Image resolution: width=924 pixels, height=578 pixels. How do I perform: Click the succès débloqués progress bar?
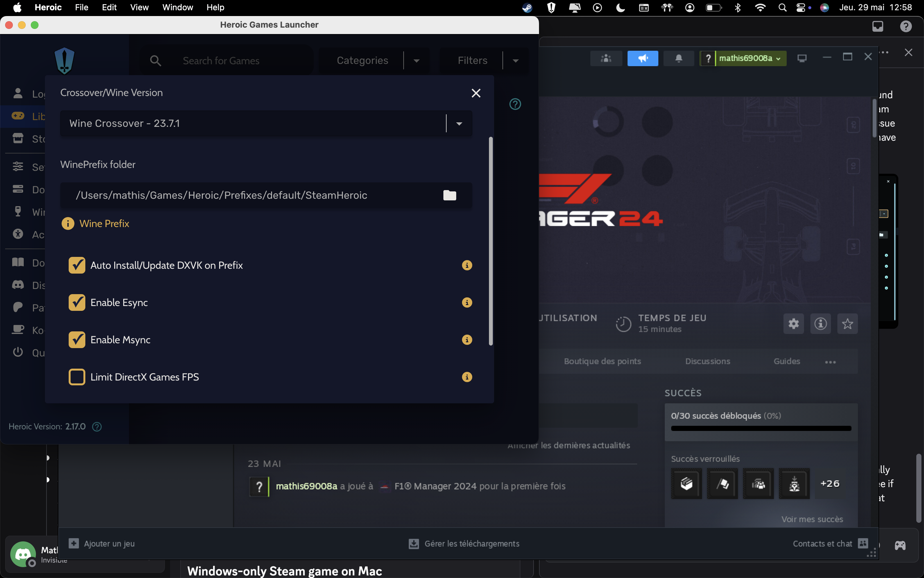pos(761,429)
